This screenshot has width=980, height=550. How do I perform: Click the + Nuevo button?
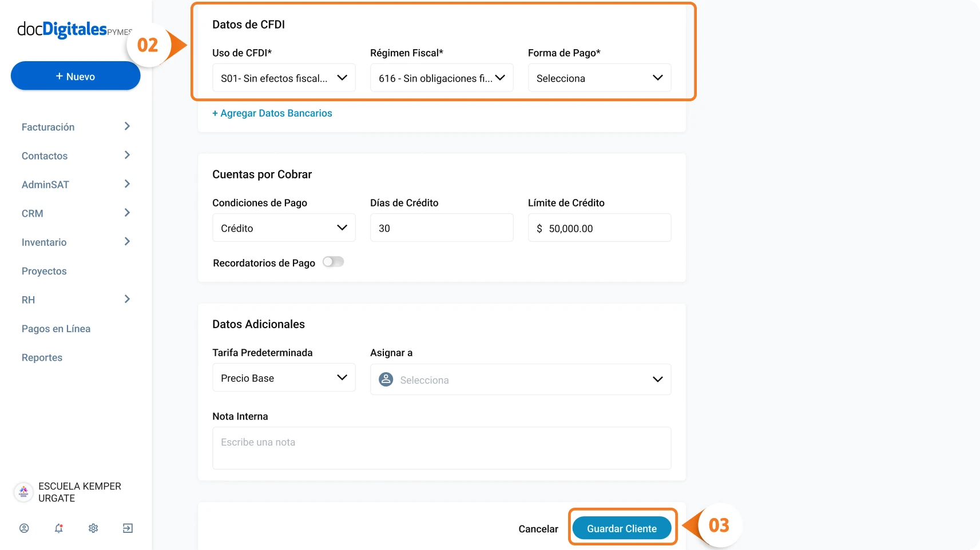[76, 76]
